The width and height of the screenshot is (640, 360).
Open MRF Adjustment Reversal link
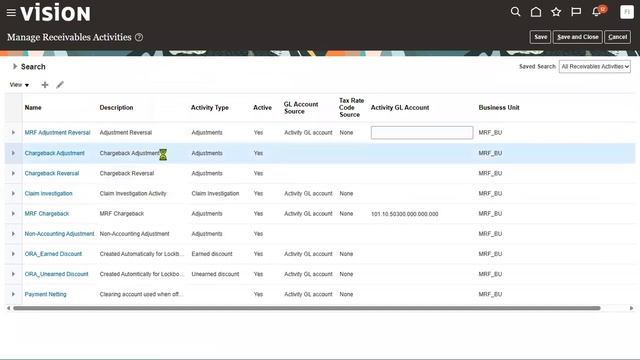57,133
